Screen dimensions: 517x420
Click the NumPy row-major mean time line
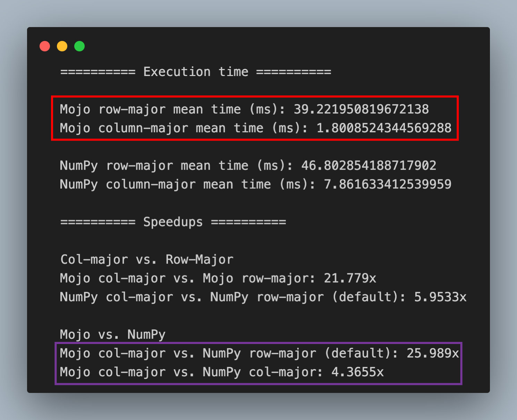(x=248, y=166)
